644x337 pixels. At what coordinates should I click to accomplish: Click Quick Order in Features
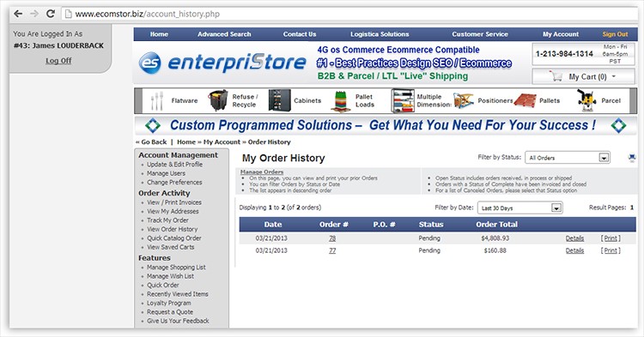[162, 286]
